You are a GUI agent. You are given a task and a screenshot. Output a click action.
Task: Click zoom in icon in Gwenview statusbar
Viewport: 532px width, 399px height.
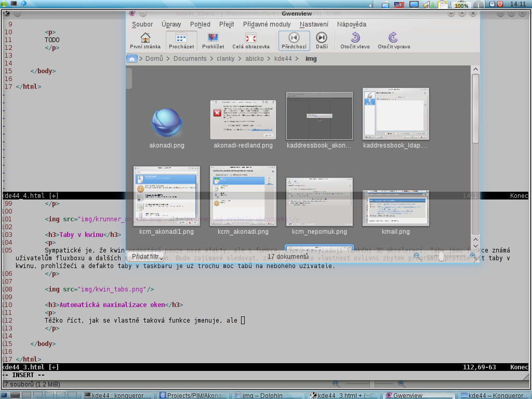(x=472, y=256)
